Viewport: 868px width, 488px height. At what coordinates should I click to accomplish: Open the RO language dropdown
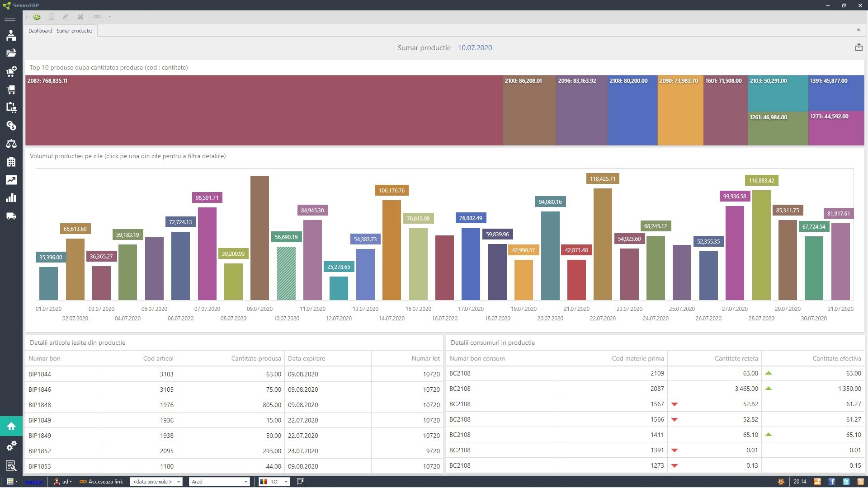point(274,482)
